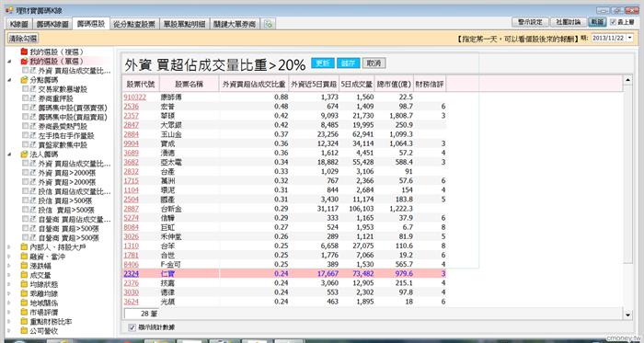Screen dimensions: 644x343
Task: Tick the 左手換右手作量股 checkbox
Action: 26,135
